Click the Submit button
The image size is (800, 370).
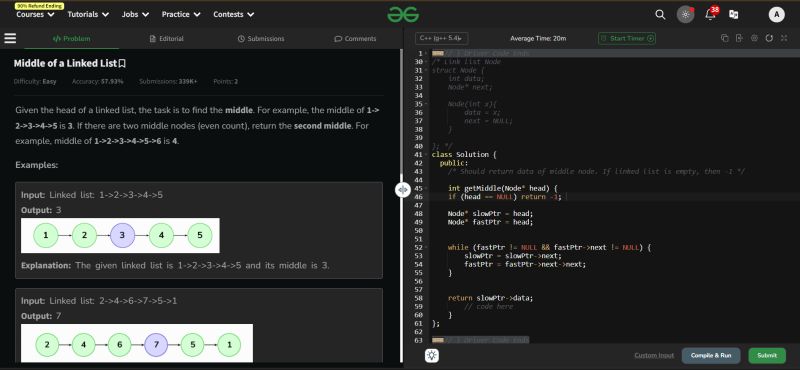tap(767, 356)
